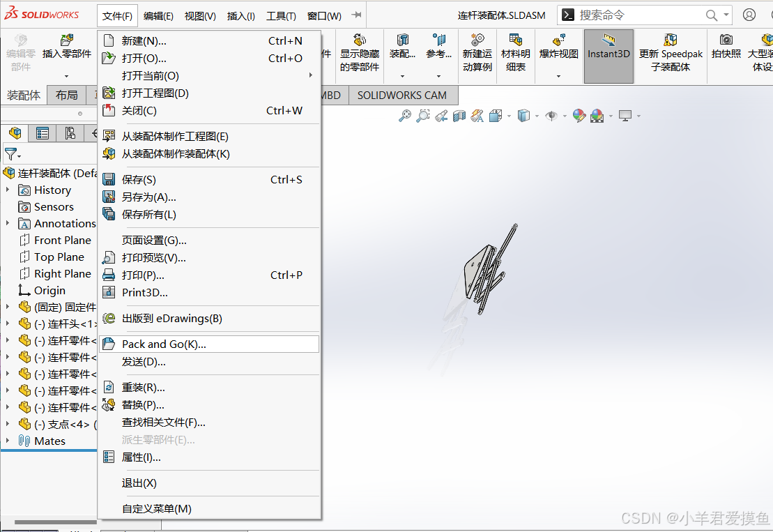Screen dimensions: 773x532
Task: Click the feature tree horizontal scrollbar
Action: click(x=55, y=522)
